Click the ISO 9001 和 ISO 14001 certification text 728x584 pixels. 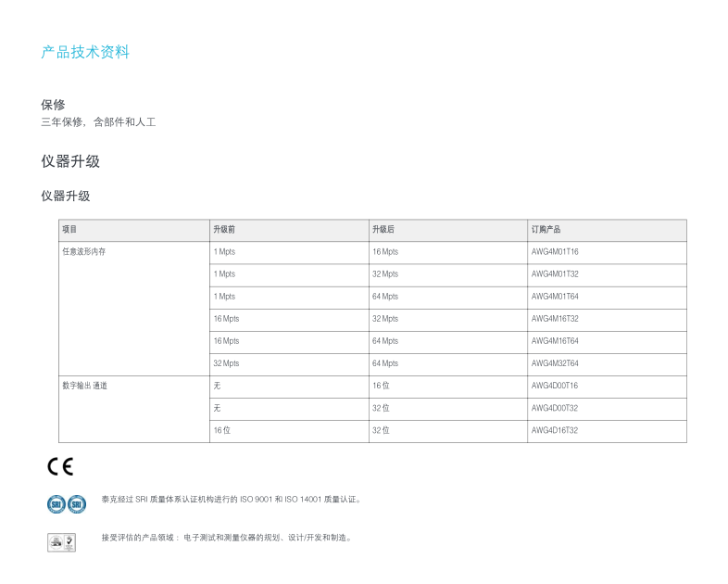(232, 500)
